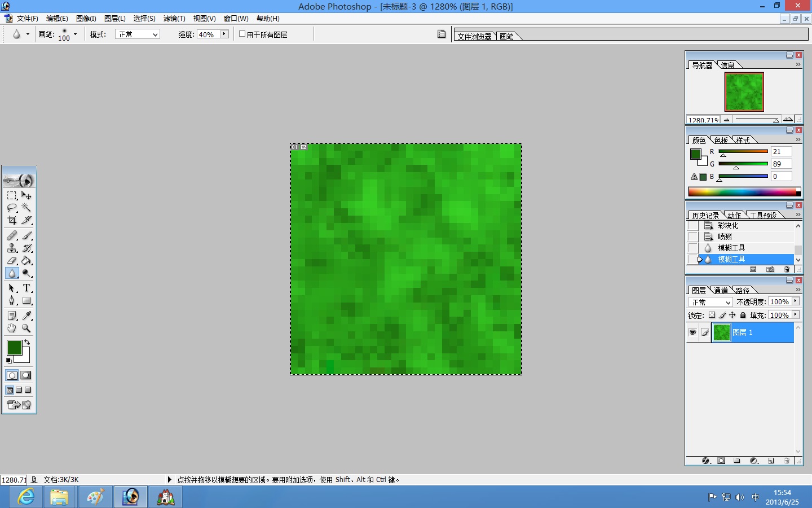
Task: Select the Zoom tool in toolbox
Action: [27, 328]
